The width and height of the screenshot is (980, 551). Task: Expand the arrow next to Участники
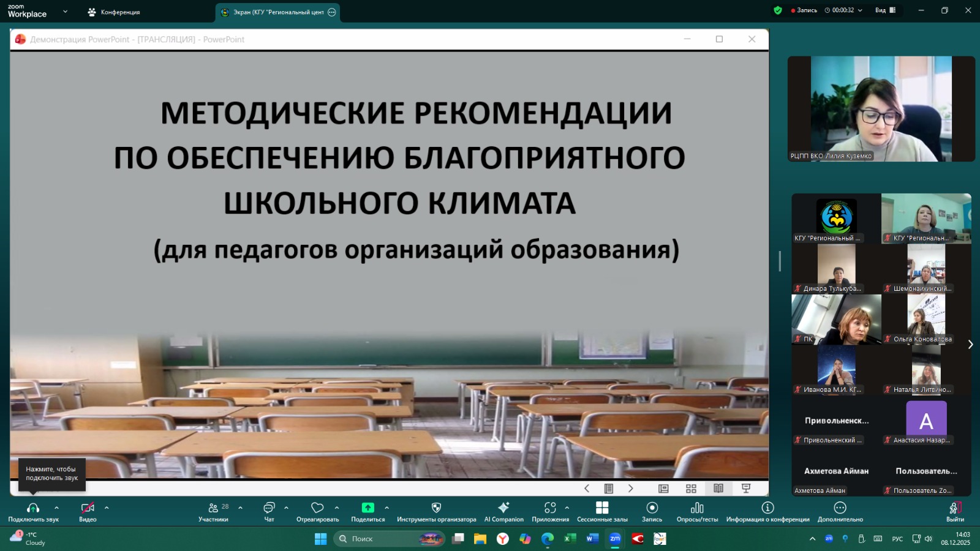click(x=240, y=508)
